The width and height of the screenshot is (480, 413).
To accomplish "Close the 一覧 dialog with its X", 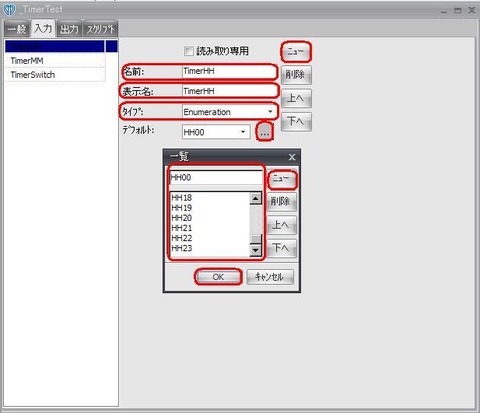I will pos(292,157).
